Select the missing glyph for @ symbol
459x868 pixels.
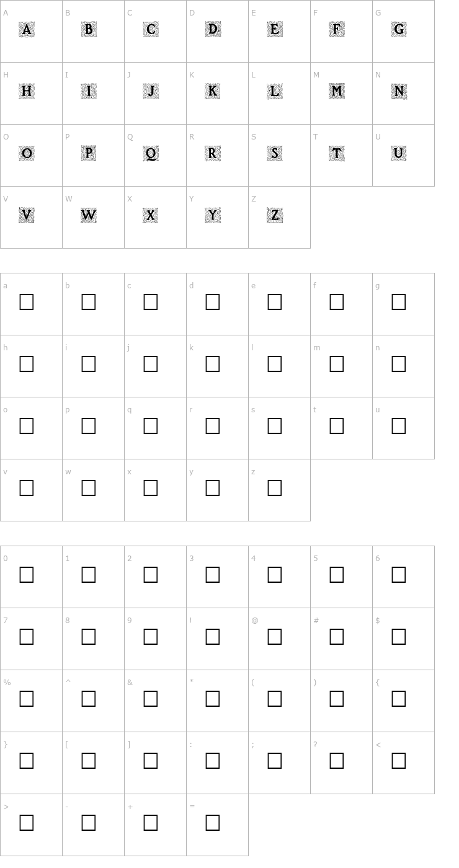(x=275, y=637)
